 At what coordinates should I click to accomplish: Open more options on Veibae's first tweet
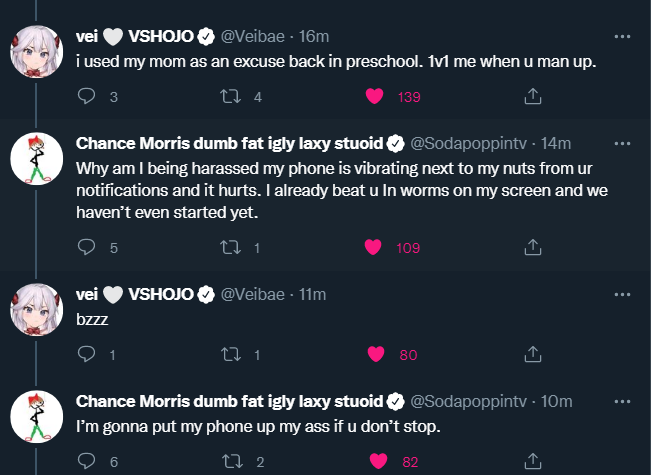coord(622,36)
